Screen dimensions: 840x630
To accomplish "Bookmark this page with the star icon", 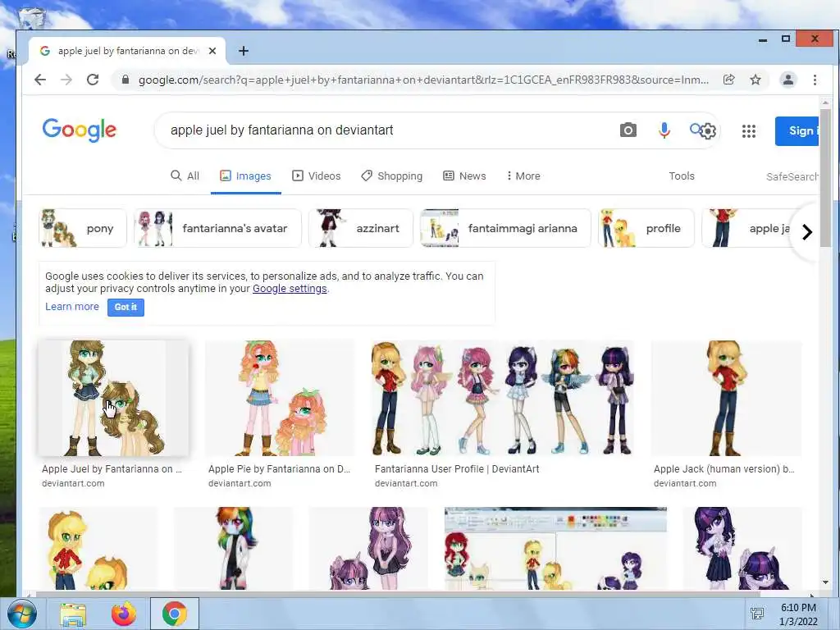I will point(756,80).
